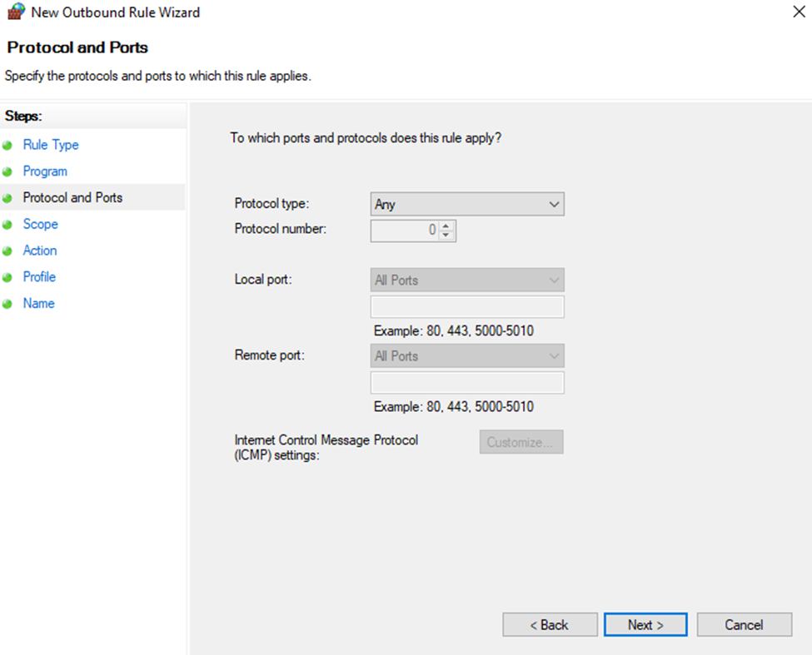This screenshot has height=655, width=812.
Task: Click the 'Specify the protocols and ports' description
Action: click(x=158, y=76)
